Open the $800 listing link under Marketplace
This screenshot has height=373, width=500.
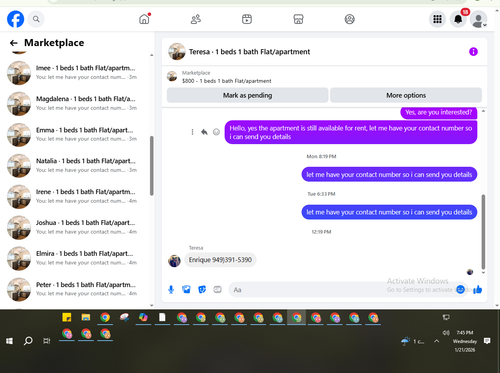point(226,81)
